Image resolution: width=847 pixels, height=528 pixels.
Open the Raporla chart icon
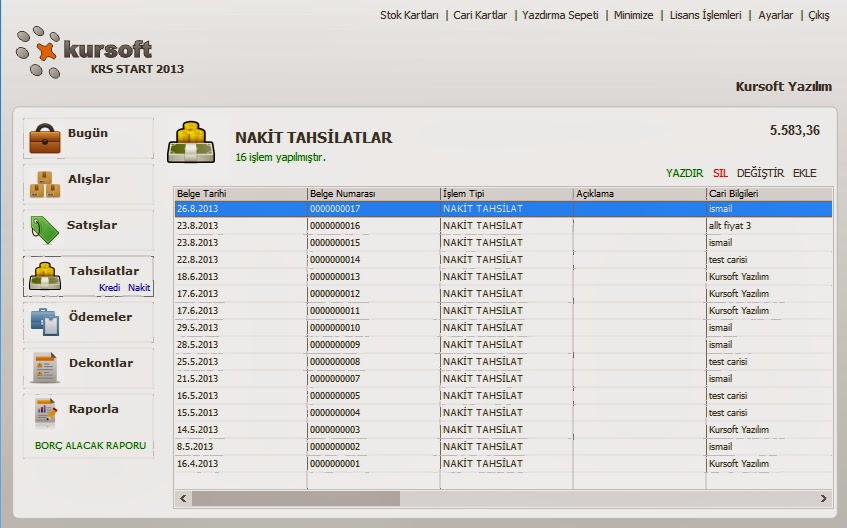coord(45,414)
